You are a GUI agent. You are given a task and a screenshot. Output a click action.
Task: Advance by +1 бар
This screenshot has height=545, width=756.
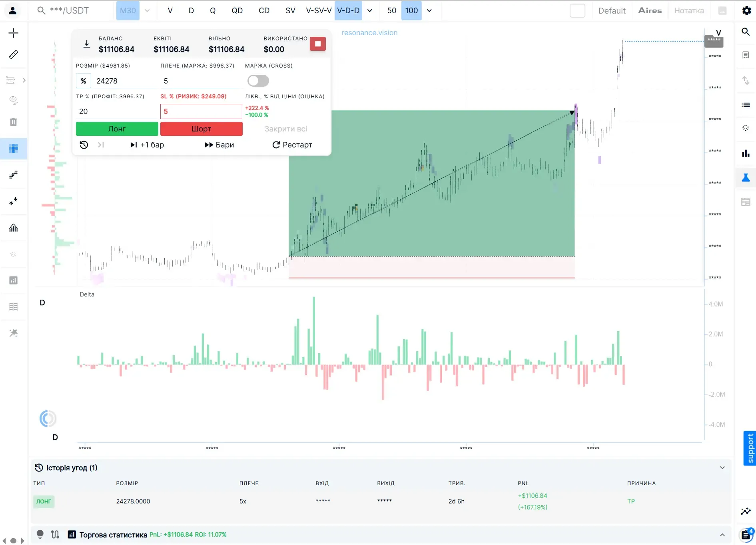(x=147, y=145)
